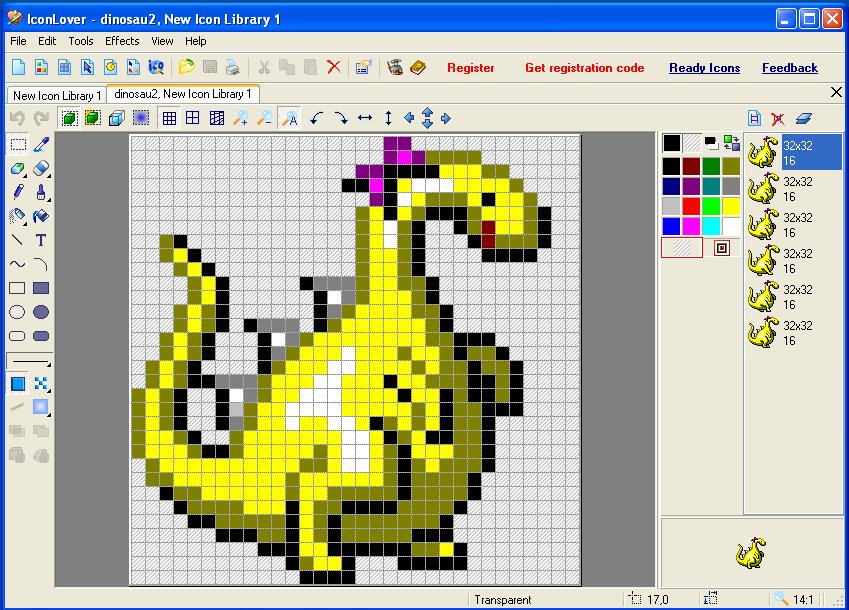Select the filled rectangle tool
The image size is (849, 610).
pyautogui.click(x=41, y=288)
